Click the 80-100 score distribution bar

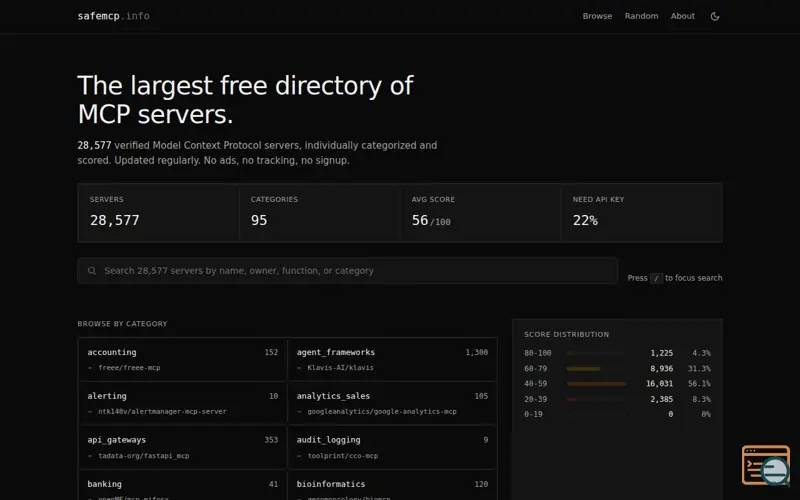(x=596, y=353)
